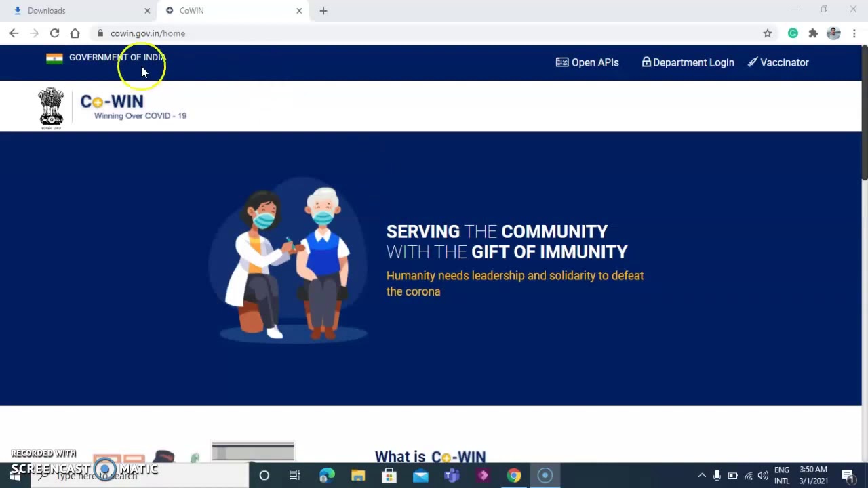Close the Downloads tab

click(147, 11)
